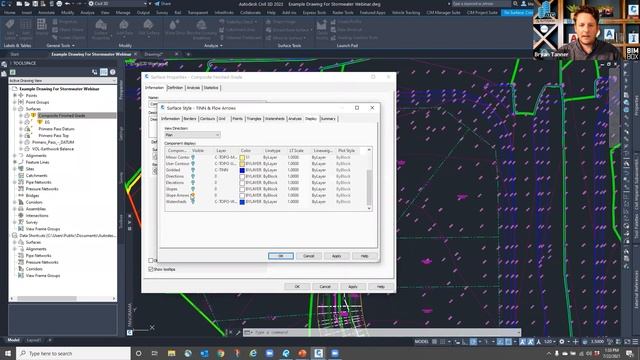Click the Corridors icon in Toolspace tree
Screen dimensions: 640x360
pyautogui.click(x=21, y=202)
